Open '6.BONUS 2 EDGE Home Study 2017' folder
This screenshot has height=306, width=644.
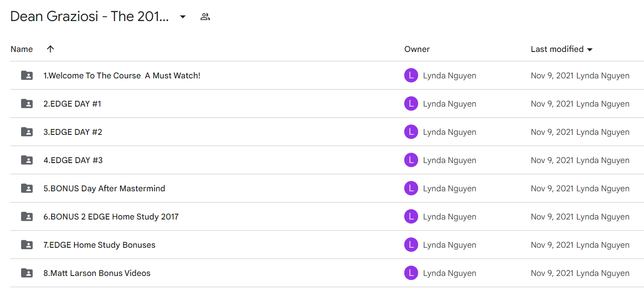[x=111, y=217]
